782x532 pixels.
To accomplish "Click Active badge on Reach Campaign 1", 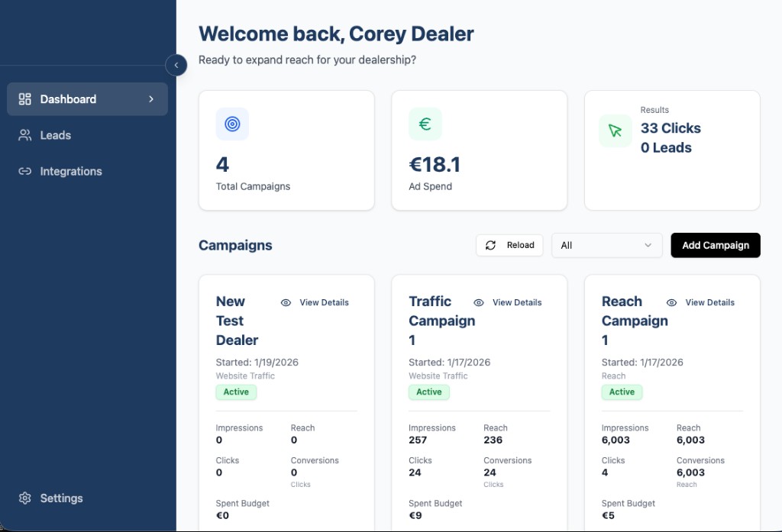I will coord(622,392).
